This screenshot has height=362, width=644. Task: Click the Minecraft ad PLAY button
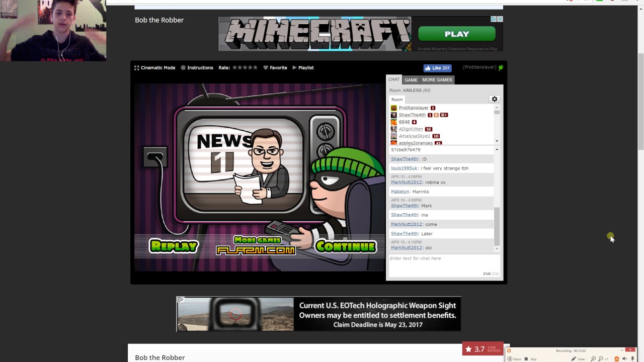457,34
